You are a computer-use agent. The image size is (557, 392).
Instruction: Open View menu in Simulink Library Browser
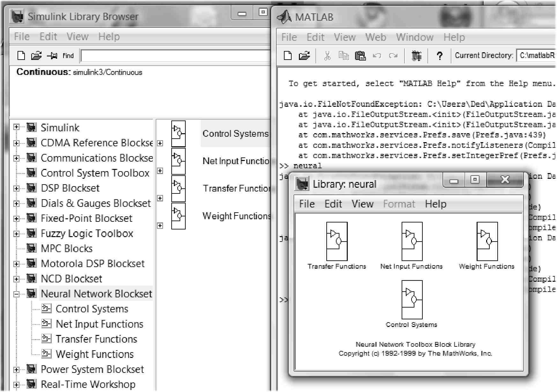[78, 37]
